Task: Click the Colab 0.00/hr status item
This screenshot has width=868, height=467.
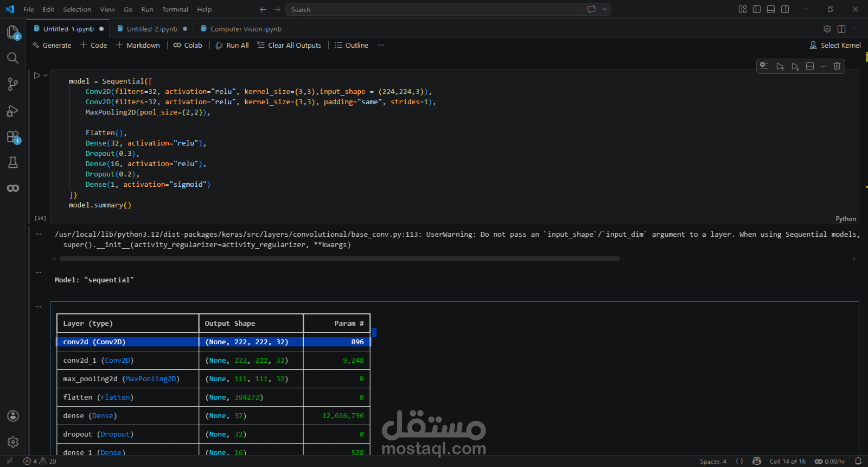Action: pyautogui.click(x=830, y=461)
